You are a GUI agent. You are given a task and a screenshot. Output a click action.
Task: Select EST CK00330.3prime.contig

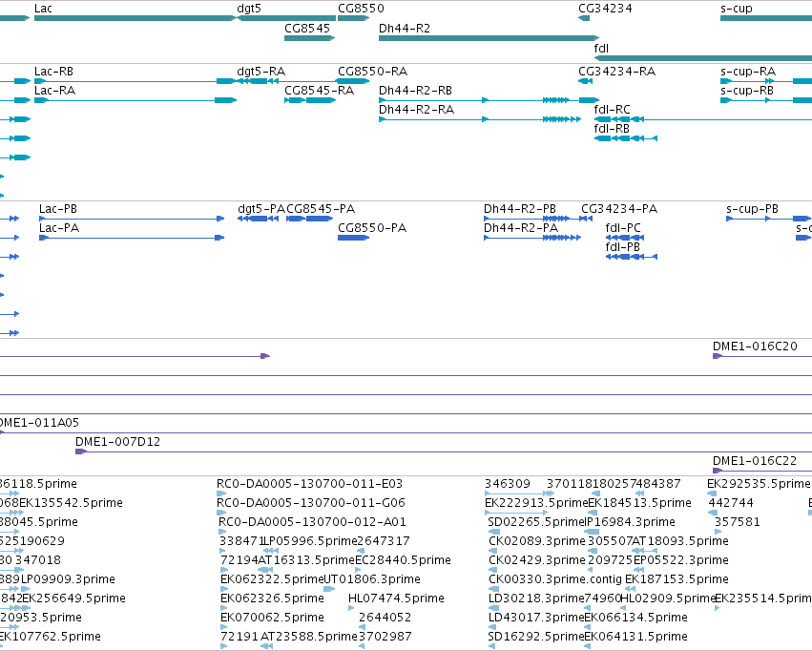(x=492, y=589)
